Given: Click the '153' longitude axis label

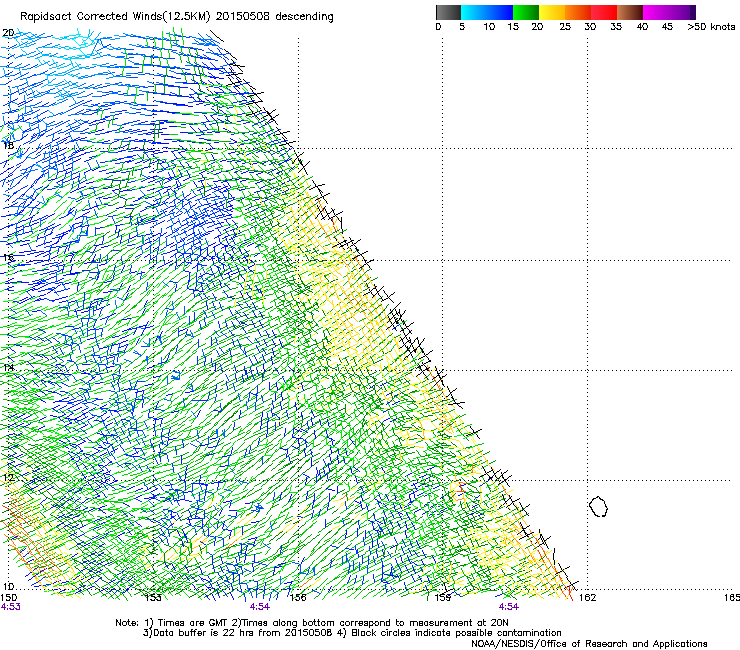Looking at the screenshot, I should click(x=153, y=598).
